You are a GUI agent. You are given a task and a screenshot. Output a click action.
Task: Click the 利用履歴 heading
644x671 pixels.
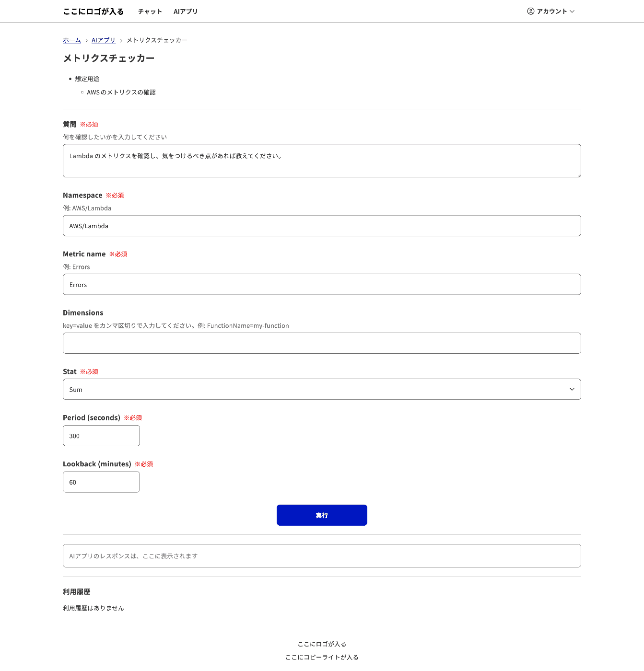point(77,592)
